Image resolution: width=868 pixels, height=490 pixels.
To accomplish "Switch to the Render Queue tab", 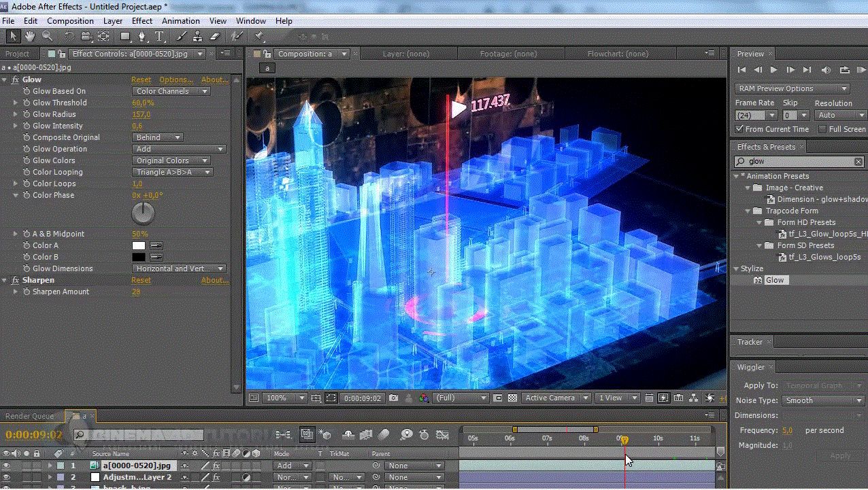I will pos(30,416).
